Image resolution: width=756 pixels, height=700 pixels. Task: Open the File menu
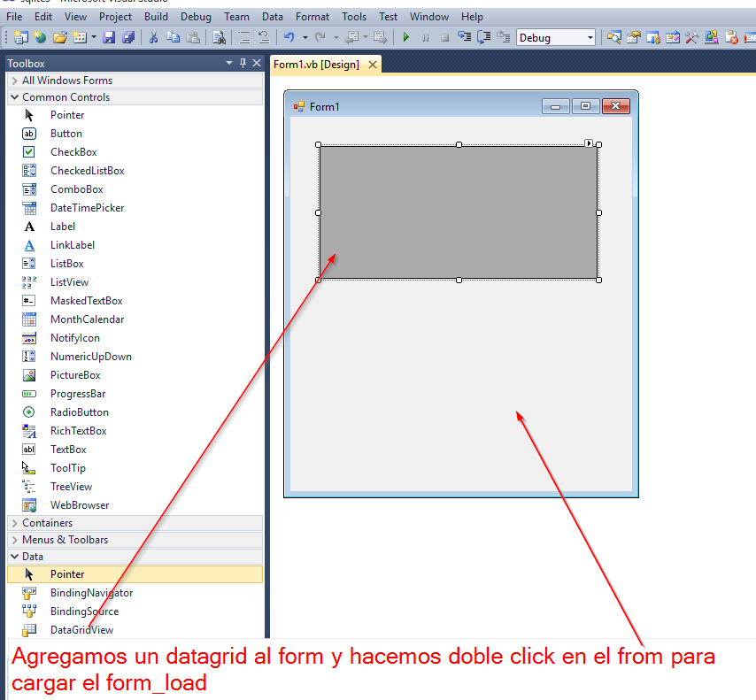(14, 17)
